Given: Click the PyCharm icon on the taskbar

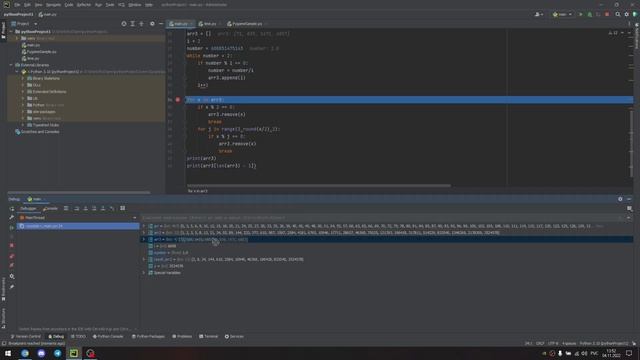Looking at the screenshot, I should 74,353.
